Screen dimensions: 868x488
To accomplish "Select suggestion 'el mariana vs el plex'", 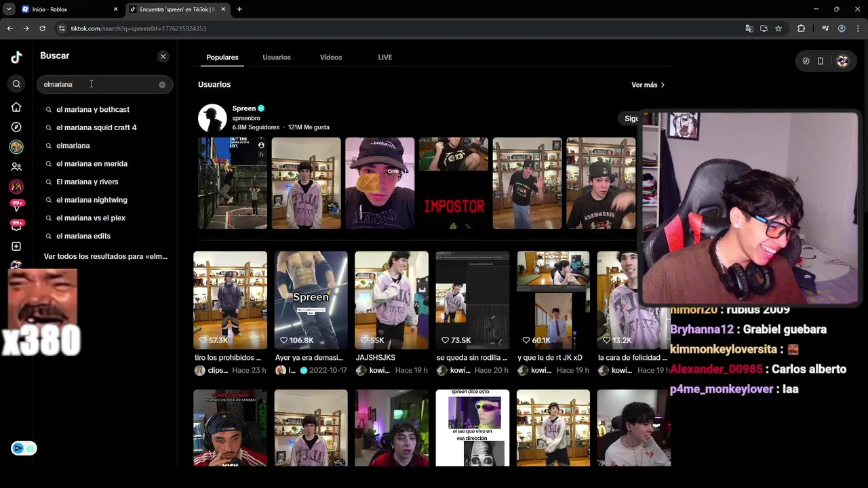I will click(91, 218).
